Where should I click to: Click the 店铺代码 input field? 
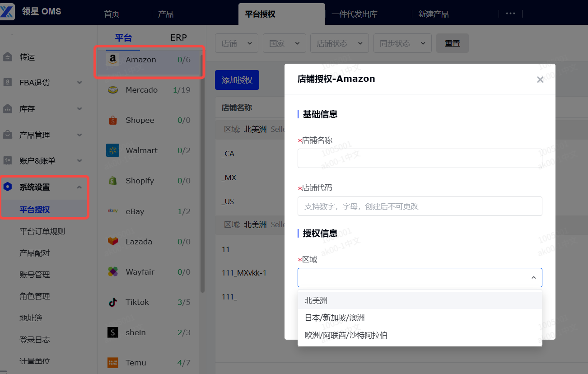[x=420, y=206]
